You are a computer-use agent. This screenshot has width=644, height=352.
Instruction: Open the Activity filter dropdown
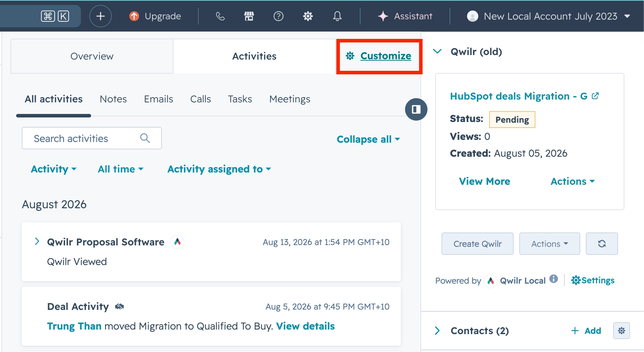pyautogui.click(x=54, y=169)
